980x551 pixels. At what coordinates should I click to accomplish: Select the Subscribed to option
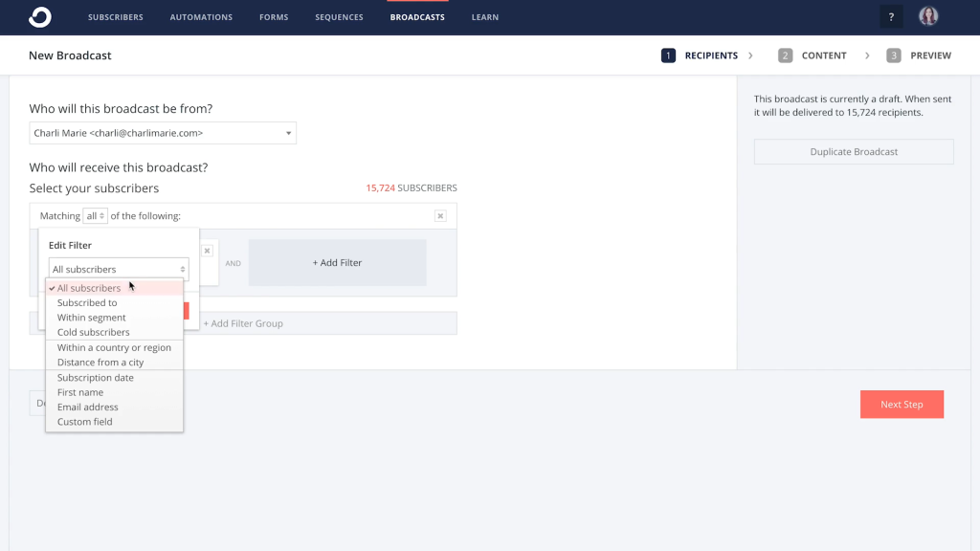(x=87, y=303)
